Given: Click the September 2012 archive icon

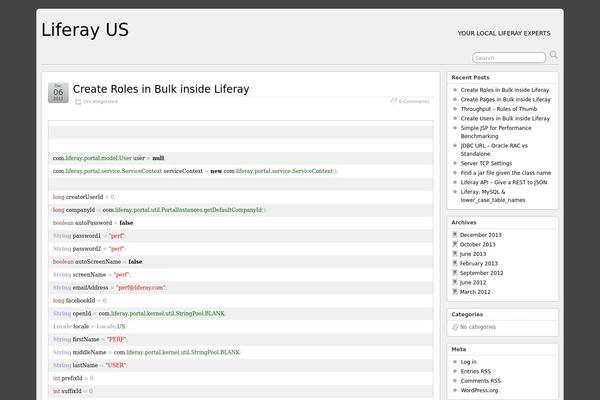Looking at the screenshot, I should tap(455, 273).
